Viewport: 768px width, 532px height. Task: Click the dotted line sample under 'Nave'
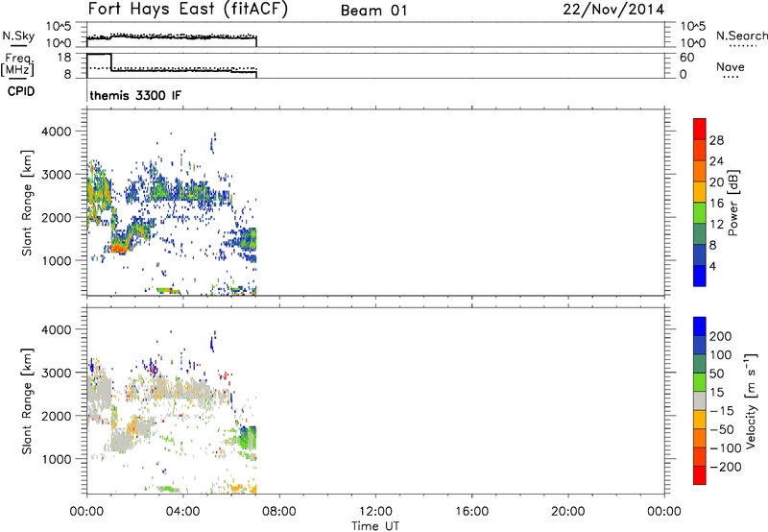tap(731, 77)
